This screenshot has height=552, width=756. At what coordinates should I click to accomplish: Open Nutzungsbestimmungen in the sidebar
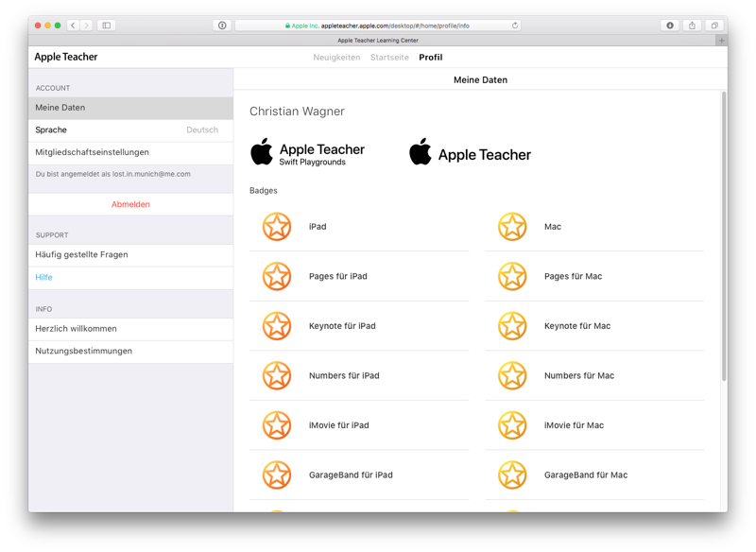click(x=130, y=351)
